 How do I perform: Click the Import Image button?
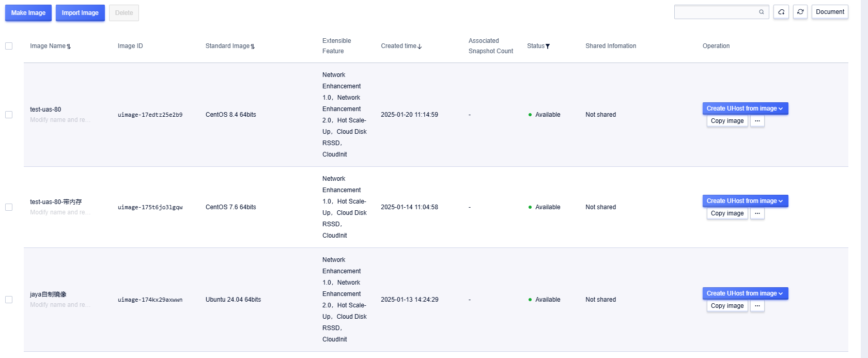[x=80, y=13]
